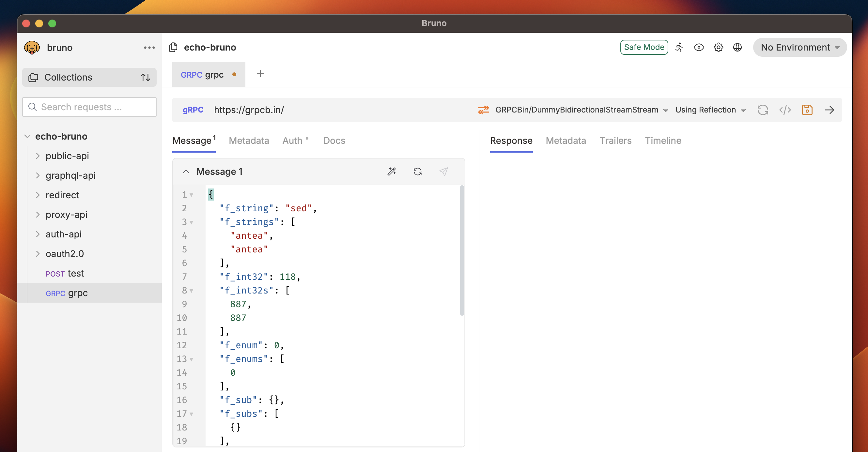
Task: Toggle the Safe Mode badge
Action: pyautogui.click(x=643, y=47)
